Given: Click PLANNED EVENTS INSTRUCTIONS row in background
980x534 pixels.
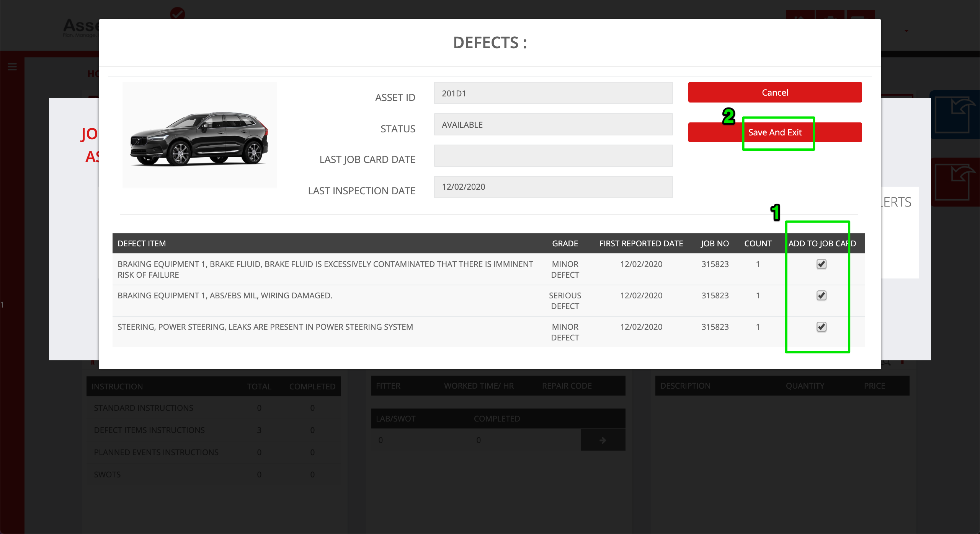Looking at the screenshot, I should click(x=214, y=452).
